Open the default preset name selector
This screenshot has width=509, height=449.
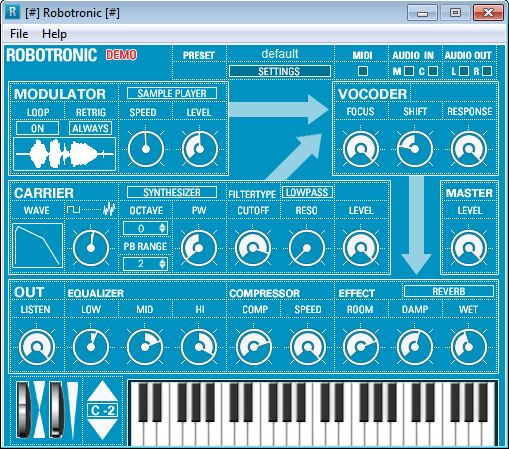click(x=280, y=54)
